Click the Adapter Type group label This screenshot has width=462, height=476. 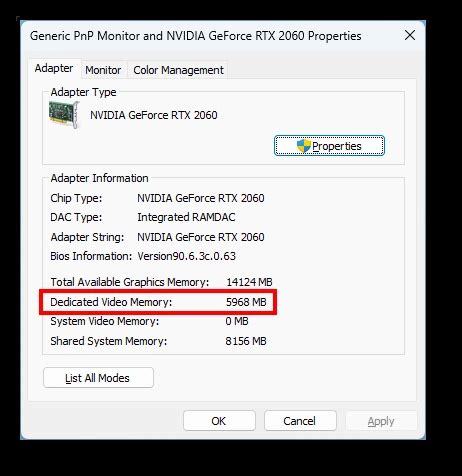[83, 92]
